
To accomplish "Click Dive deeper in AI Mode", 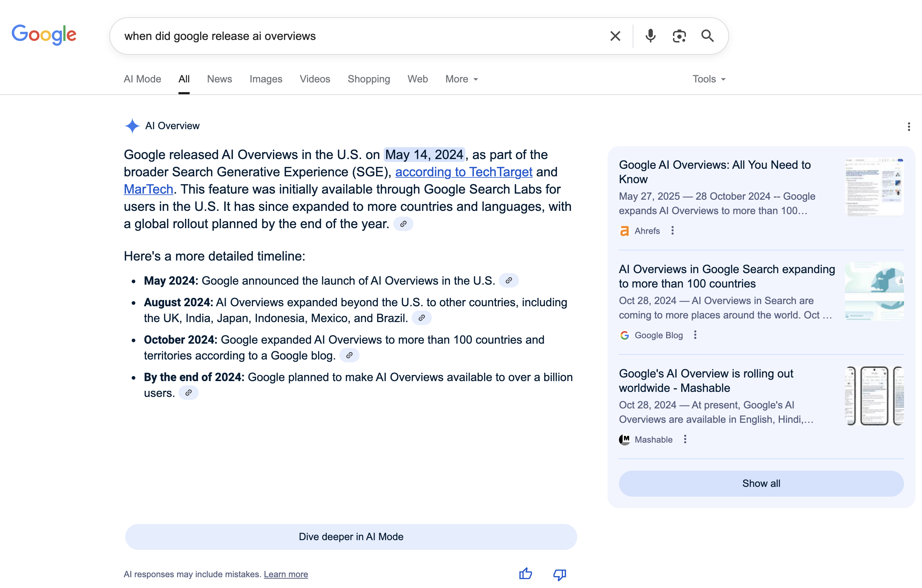I will pyautogui.click(x=351, y=537).
